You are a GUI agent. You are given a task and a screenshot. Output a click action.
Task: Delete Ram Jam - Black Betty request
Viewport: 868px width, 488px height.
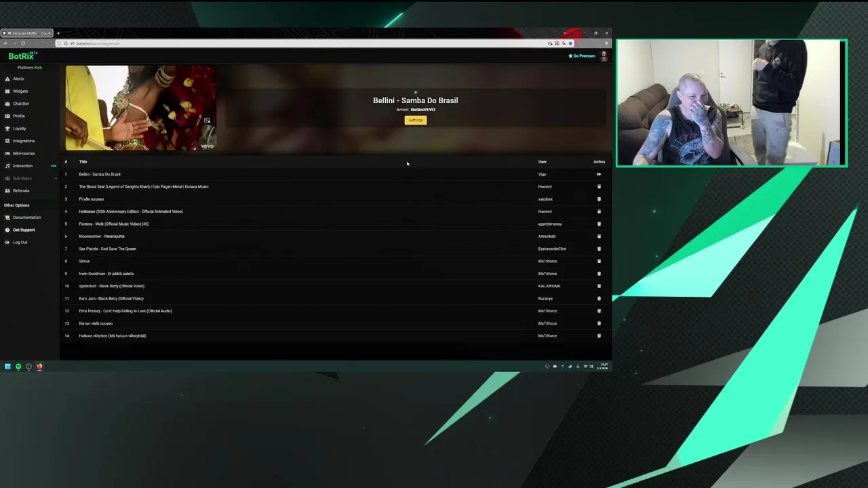click(x=599, y=298)
